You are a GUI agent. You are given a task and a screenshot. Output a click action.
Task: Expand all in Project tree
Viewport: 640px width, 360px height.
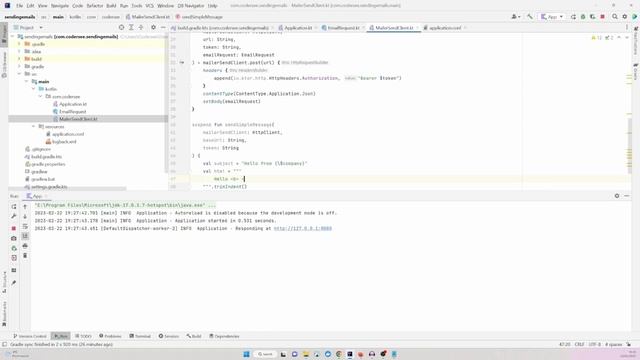(131, 27)
